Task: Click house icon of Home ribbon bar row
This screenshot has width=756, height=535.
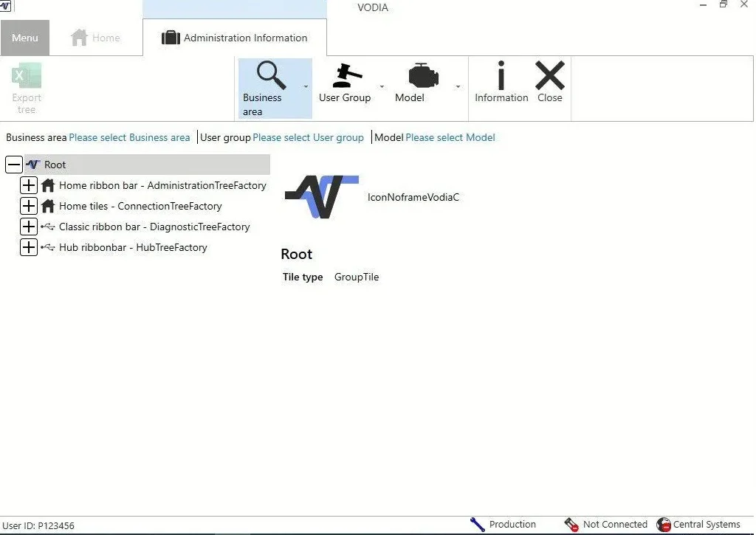Action: (x=48, y=185)
